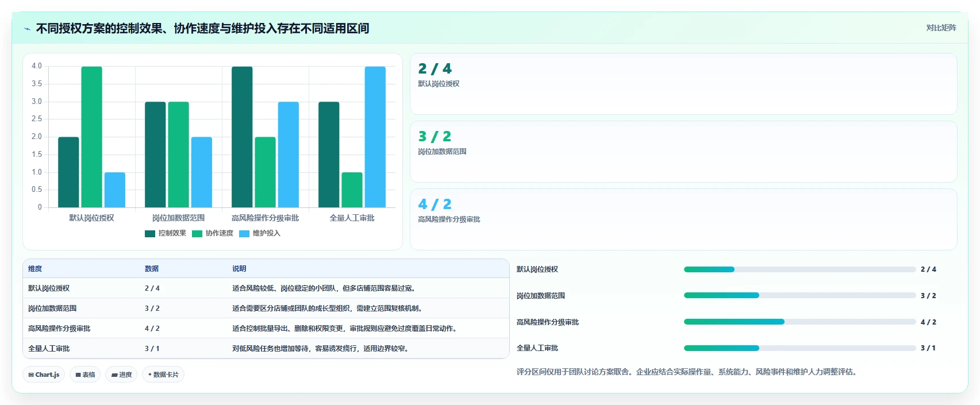The height and width of the screenshot is (405, 980).
Task: Click the 4.0 y-axis tick label
Action: pyautogui.click(x=37, y=66)
